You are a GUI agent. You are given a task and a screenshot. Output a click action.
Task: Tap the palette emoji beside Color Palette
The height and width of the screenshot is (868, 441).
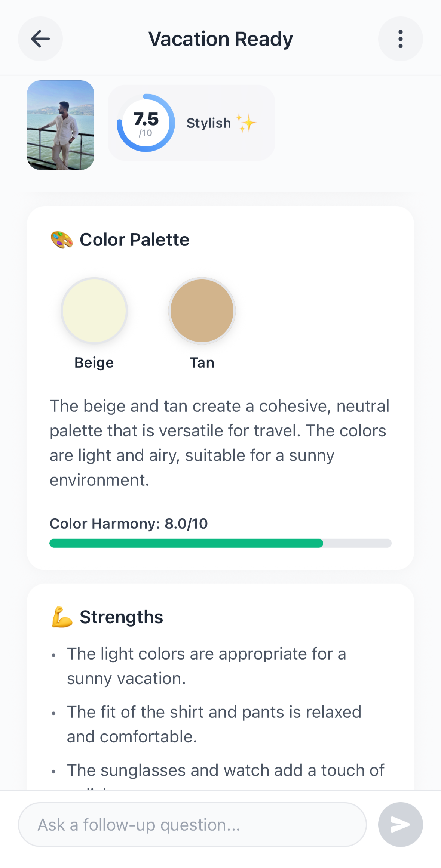[62, 239]
